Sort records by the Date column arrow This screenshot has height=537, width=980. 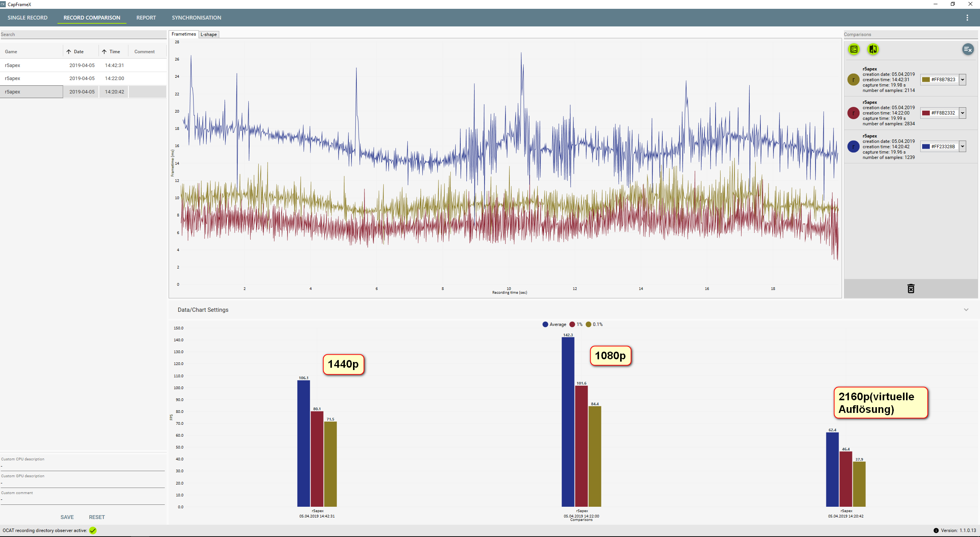pos(69,52)
